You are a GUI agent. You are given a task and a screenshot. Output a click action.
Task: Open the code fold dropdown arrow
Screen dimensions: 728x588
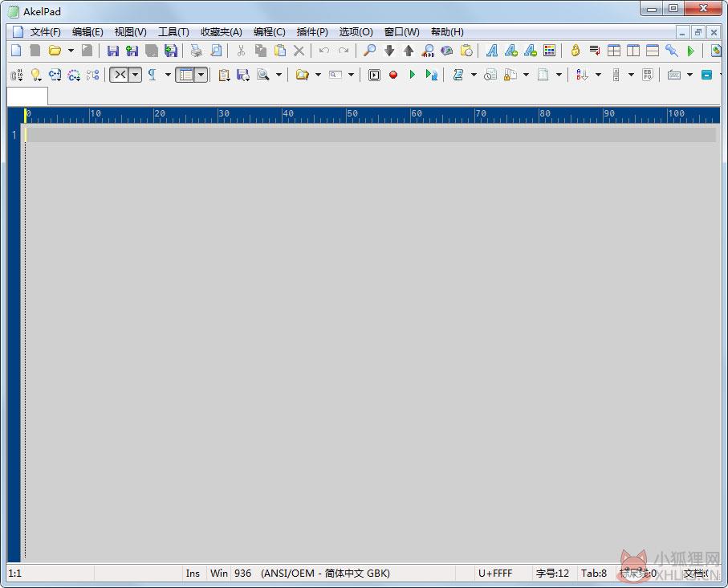135,75
